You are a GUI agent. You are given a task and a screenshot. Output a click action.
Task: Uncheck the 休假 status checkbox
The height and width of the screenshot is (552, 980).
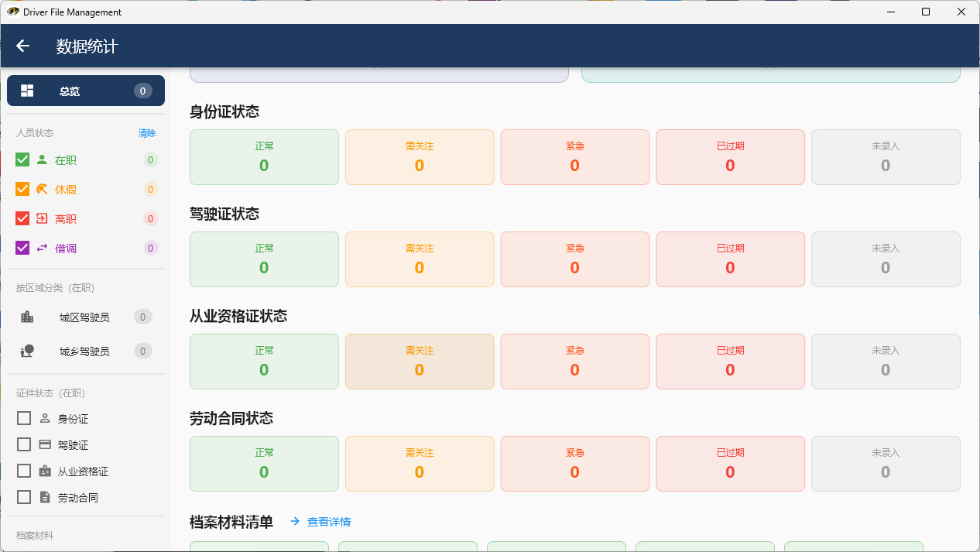point(22,190)
